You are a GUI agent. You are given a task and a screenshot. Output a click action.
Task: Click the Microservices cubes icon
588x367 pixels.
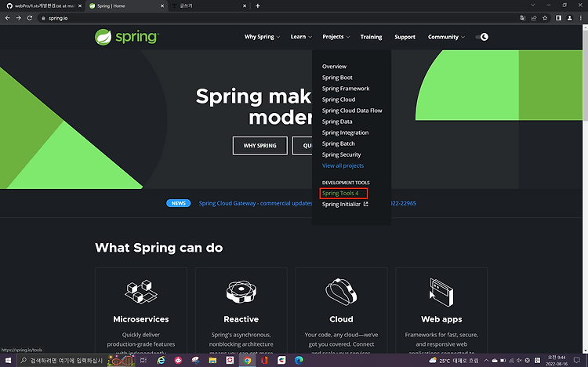(x=141, y=292)
